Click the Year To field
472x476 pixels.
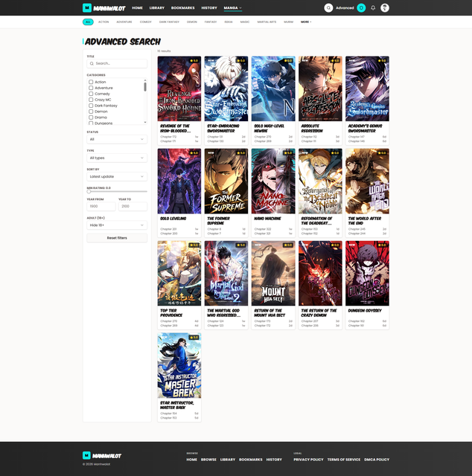pos(133,207)
